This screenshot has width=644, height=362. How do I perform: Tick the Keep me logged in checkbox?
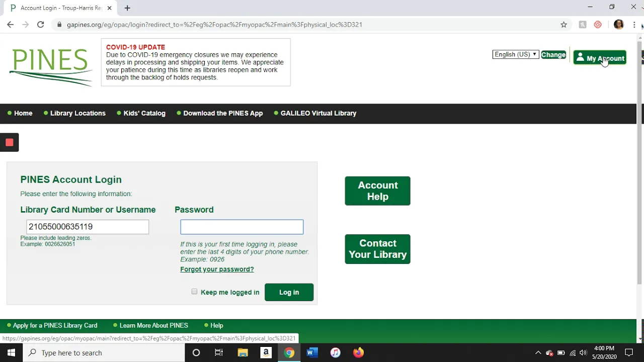click(x=194, y=292)
